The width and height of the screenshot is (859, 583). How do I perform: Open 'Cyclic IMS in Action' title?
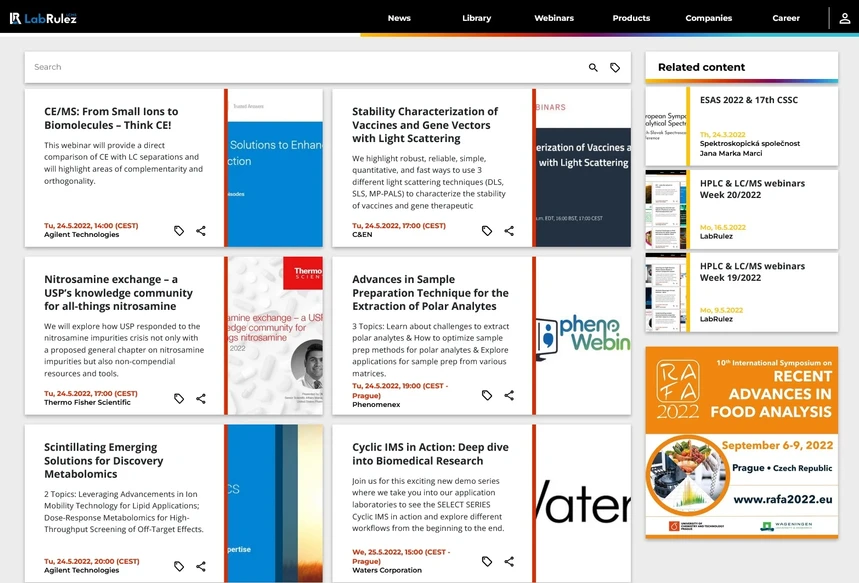pos(430,454)
